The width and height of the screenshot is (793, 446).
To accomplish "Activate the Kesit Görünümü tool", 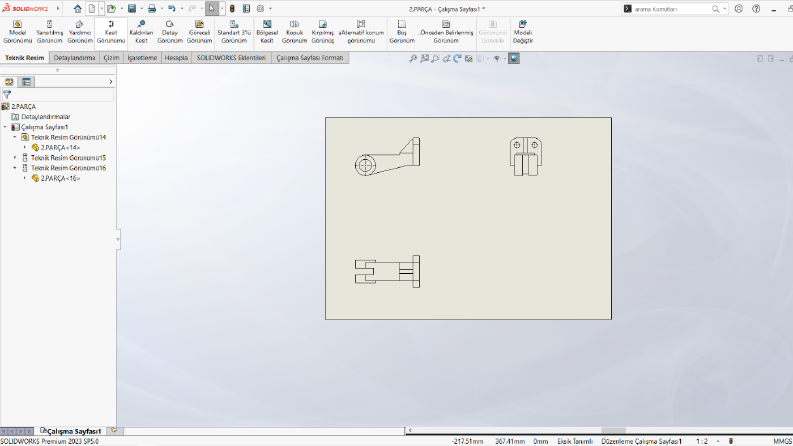I will 111,32.
